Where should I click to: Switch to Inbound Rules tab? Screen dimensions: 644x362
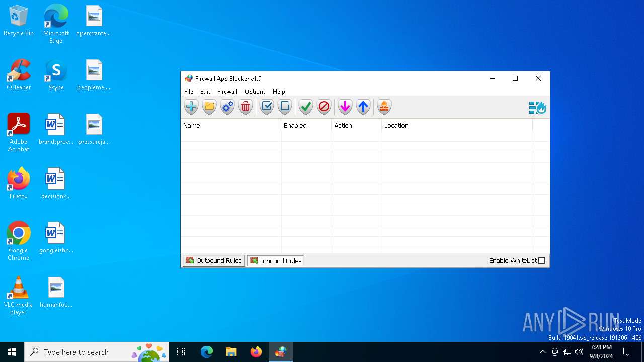pyautogui.click(x=275, y=261)
